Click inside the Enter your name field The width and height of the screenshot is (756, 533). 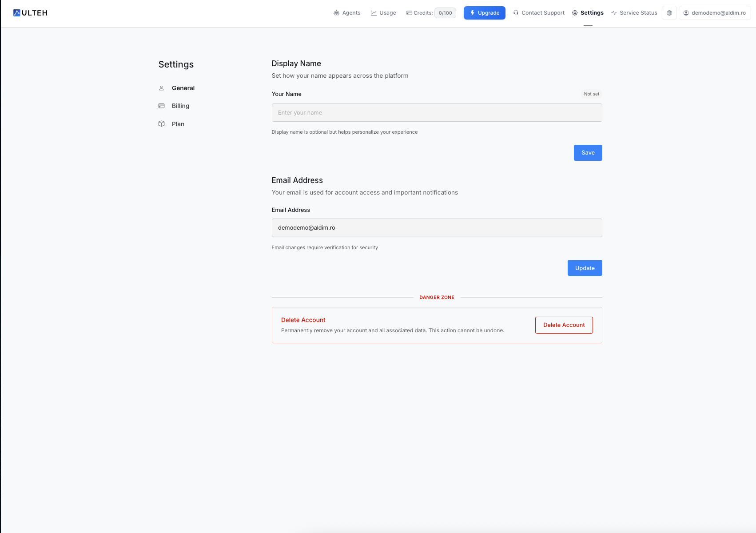[x=437, y=112]
